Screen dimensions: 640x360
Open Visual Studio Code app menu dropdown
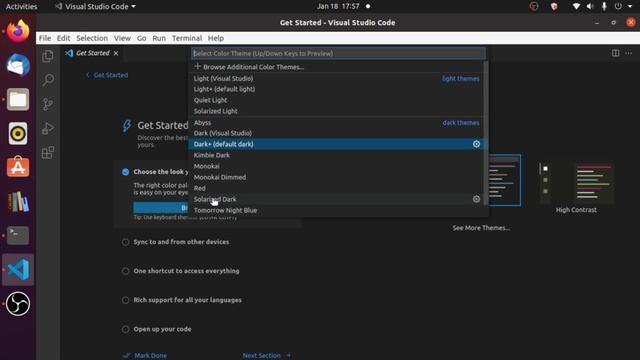96,6
